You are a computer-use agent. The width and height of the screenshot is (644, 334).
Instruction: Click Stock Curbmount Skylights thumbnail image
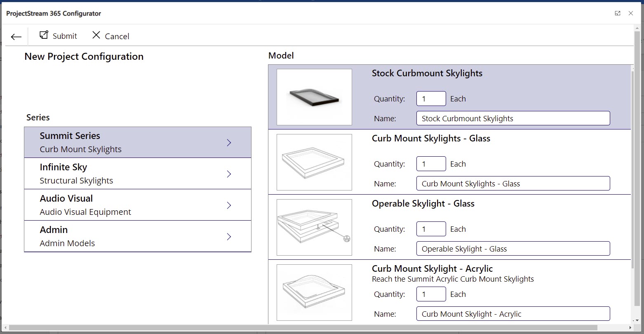314,97
